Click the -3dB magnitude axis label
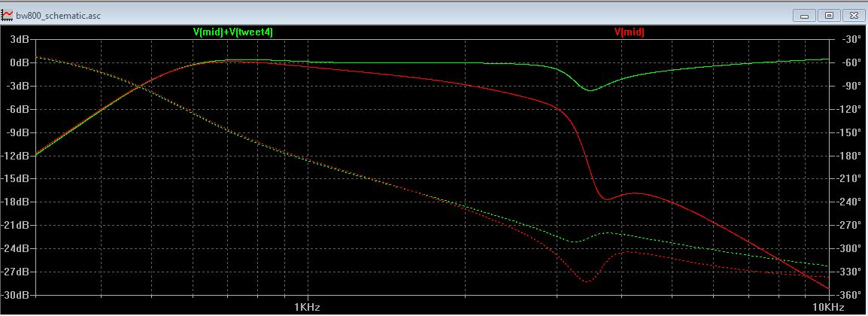The image size is (868, 316). click(x=17, y=86)
